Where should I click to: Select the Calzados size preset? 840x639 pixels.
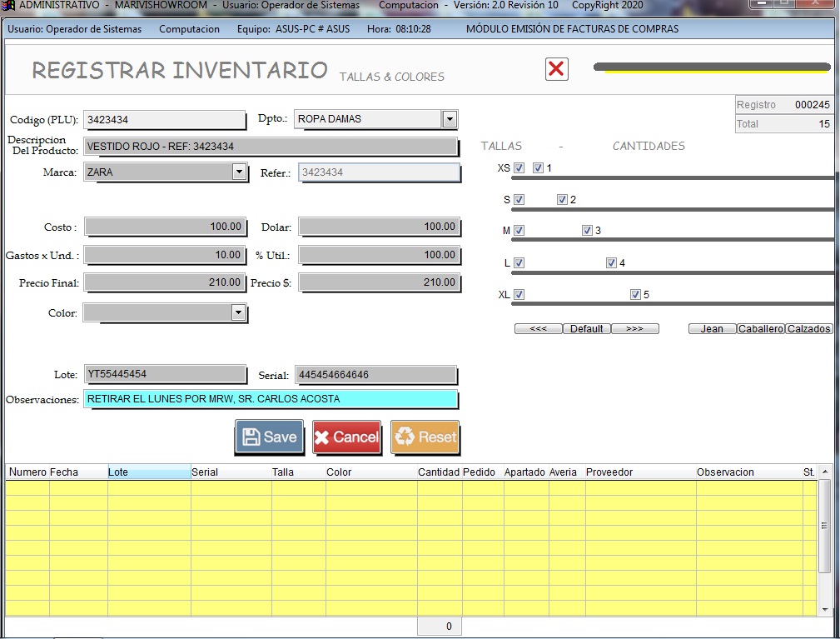[x=809, y=328]
